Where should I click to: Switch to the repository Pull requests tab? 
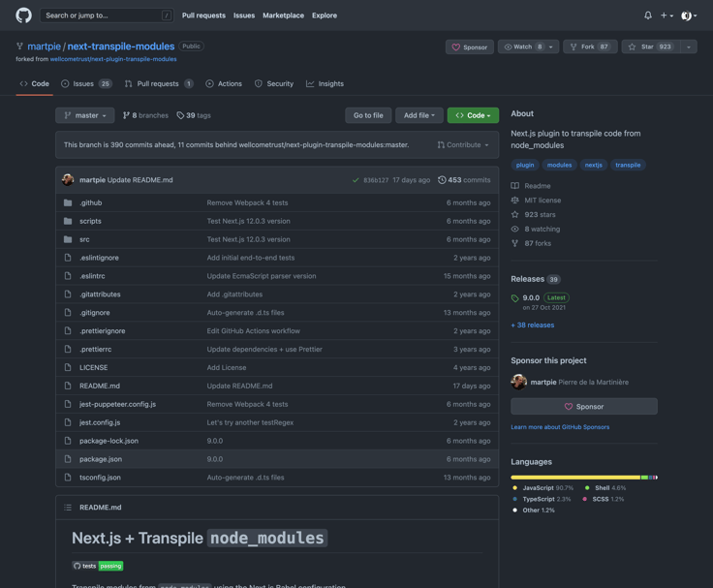pos(159,83)
